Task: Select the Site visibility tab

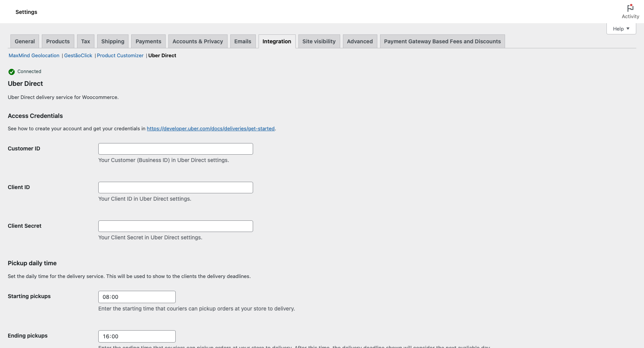Action: 319,41
